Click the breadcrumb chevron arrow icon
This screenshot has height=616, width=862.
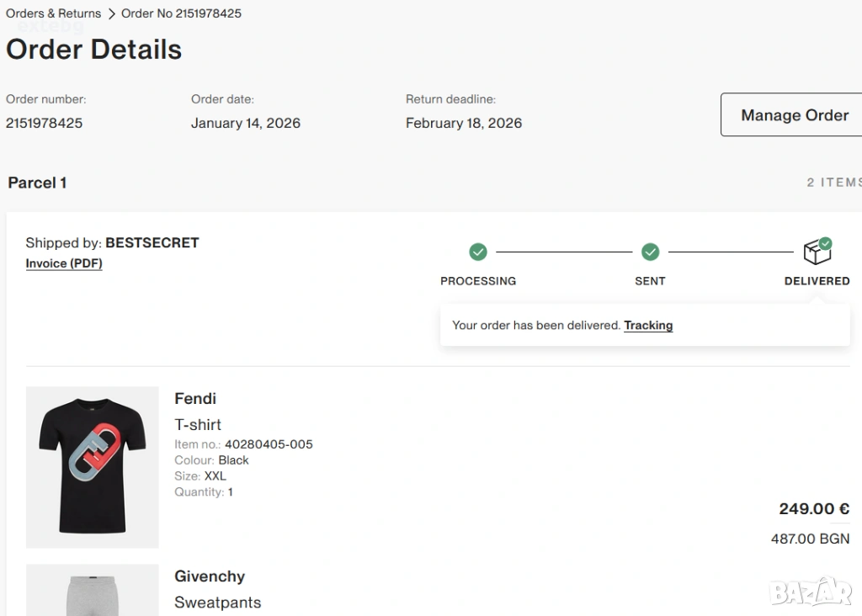coord(111,13)
